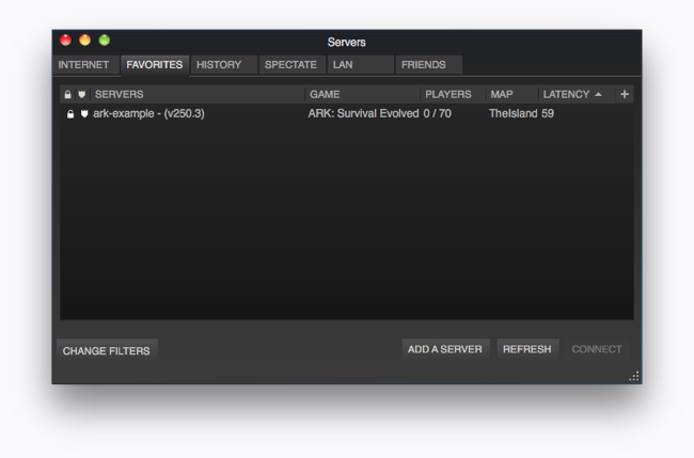Screen dimensions: 694x458
Task: Click the greyed Connect button
Action: point(597,349)
